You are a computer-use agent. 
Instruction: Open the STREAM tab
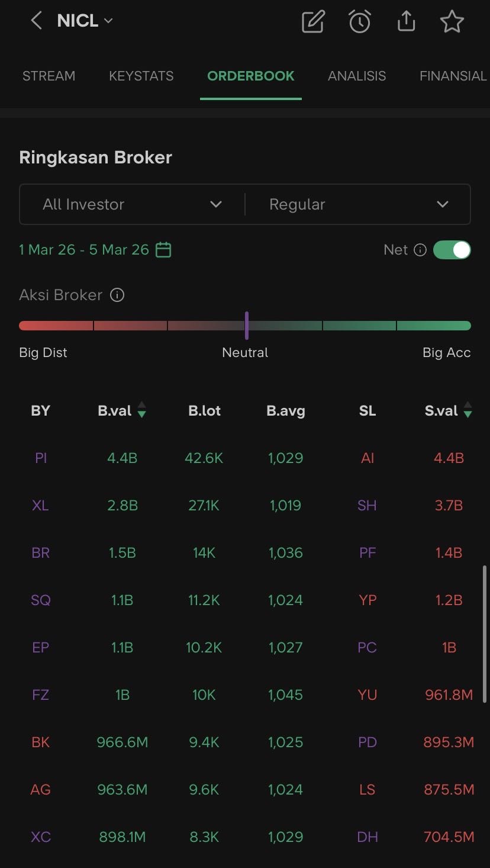49,76
